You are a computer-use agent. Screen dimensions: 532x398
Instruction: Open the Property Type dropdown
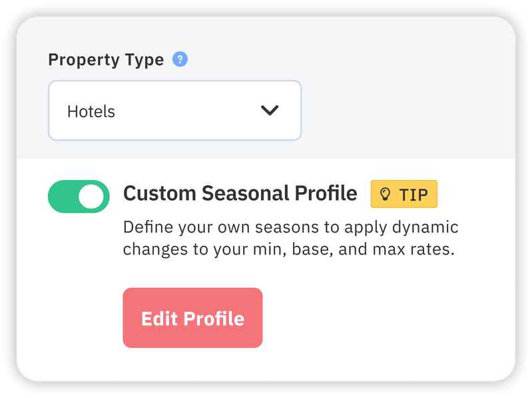coord(174,111)
